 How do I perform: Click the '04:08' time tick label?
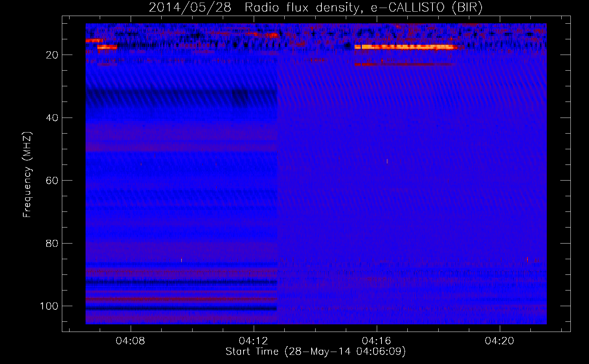[130, 341]
